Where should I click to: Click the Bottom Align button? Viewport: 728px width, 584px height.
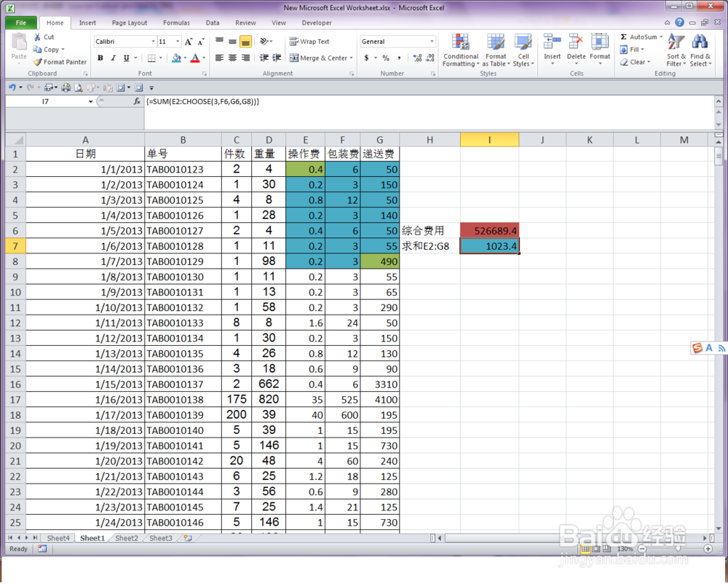[245, 42]
